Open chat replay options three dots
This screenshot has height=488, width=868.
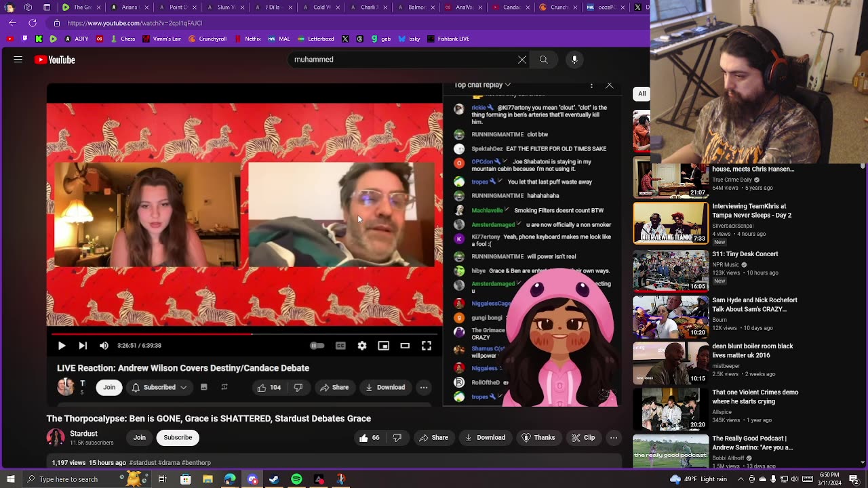click(x=591, y=85)
